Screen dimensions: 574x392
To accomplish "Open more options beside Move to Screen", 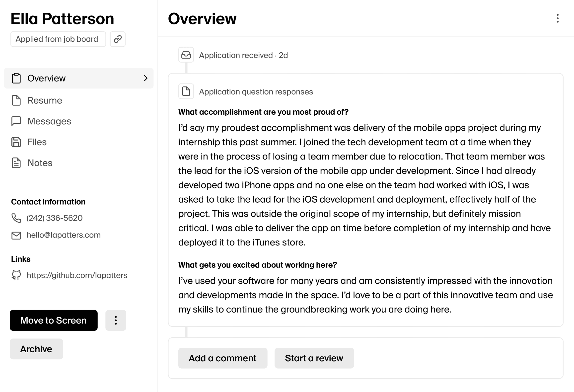I will tap(116, 320).
